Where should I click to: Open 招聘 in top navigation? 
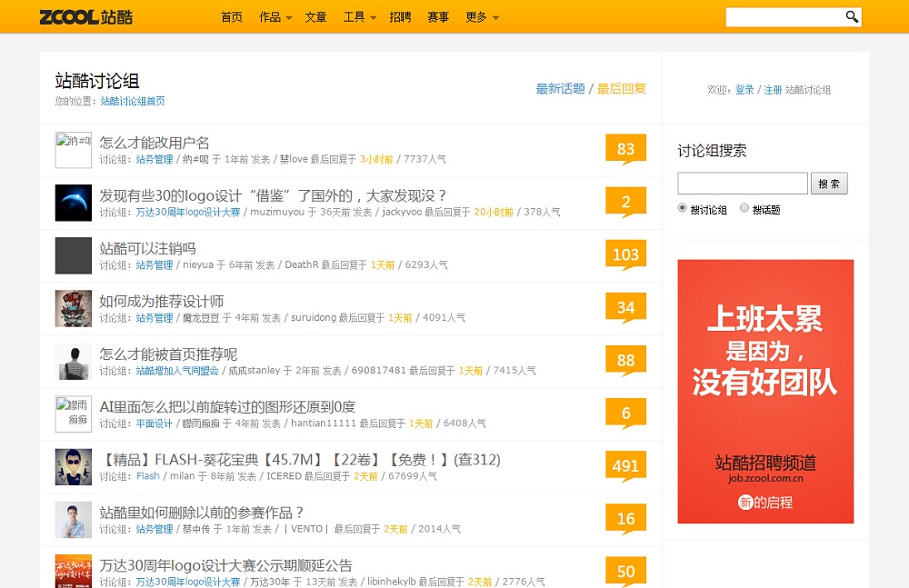400,17
